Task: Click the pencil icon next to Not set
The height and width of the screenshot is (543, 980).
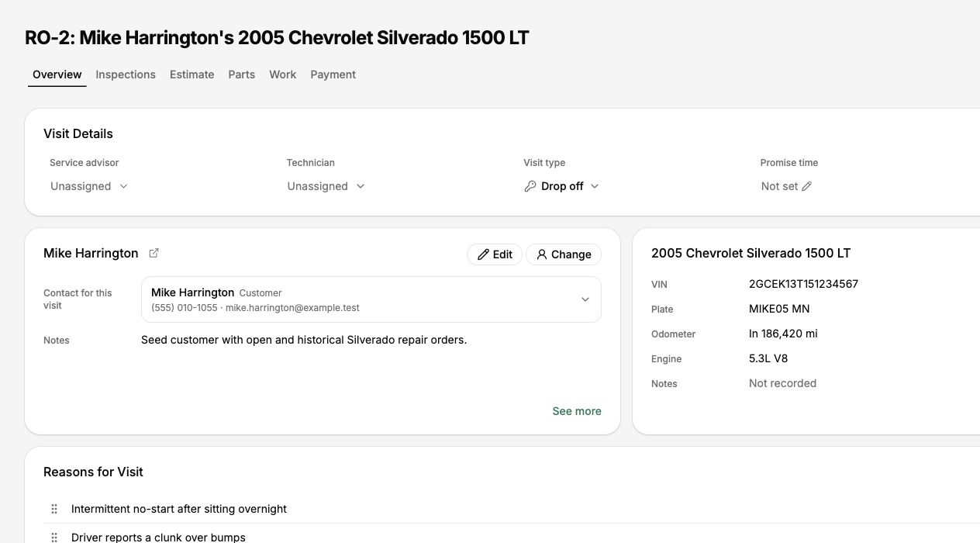Action: [x=806, y=186]
